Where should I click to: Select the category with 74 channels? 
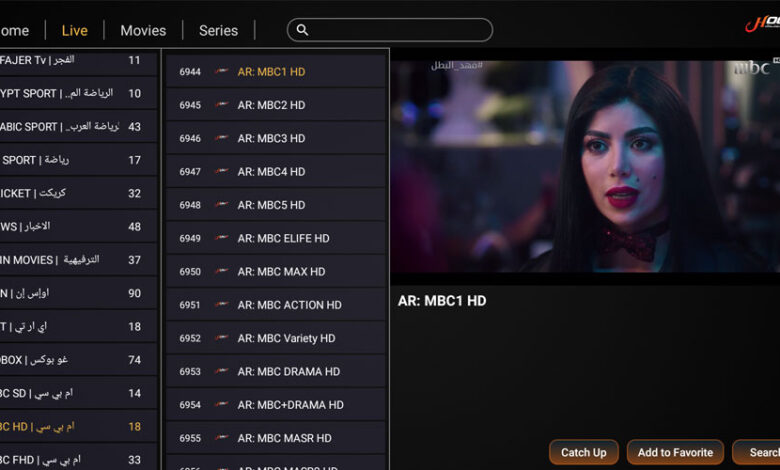coord(78,360)
